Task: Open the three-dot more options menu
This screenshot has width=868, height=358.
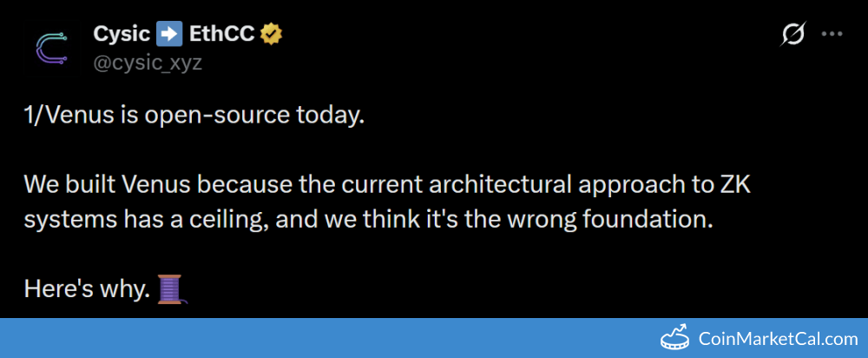Action: coord(832,35)
